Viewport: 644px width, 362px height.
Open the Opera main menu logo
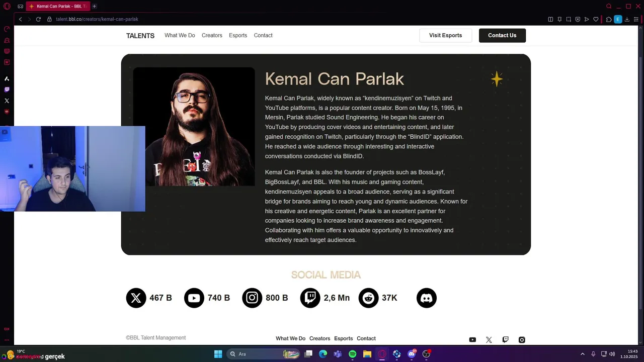pos(7,6)
